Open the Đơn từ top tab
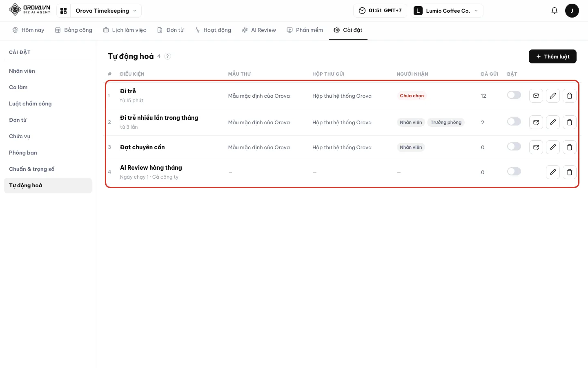This screenshot has height=368, width=588. coord(171,30)
